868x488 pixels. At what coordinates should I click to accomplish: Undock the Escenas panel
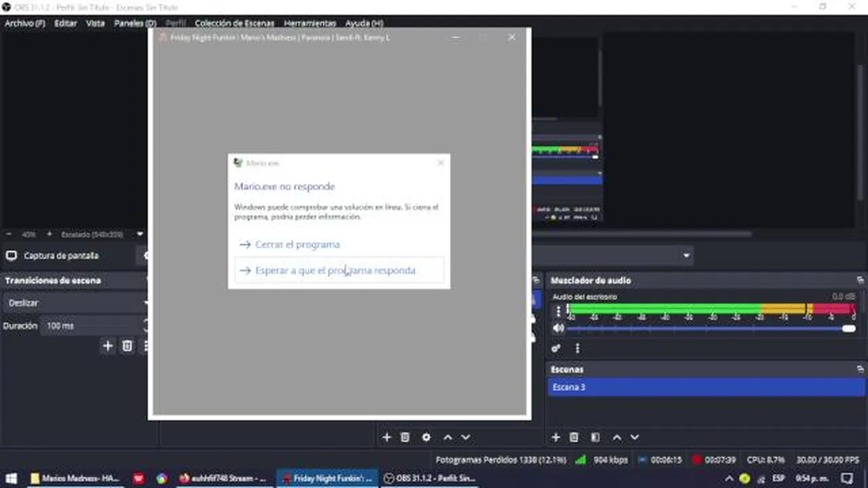point(860,369)
